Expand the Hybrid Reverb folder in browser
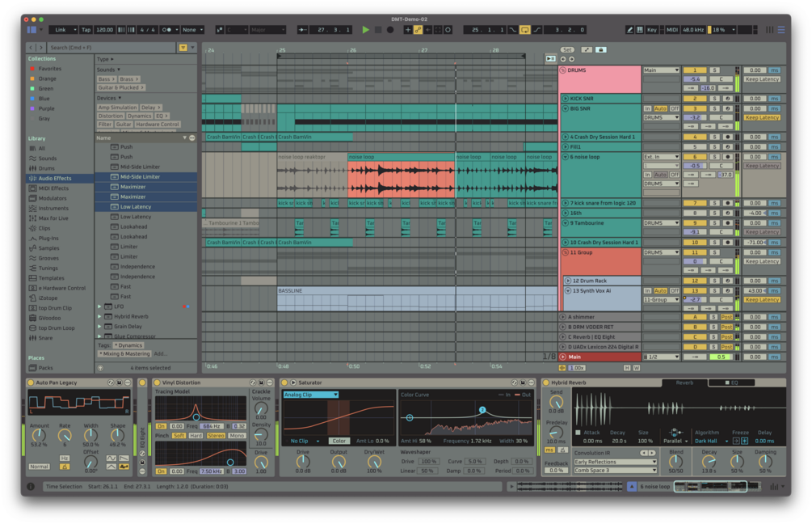 pos(99,316)
